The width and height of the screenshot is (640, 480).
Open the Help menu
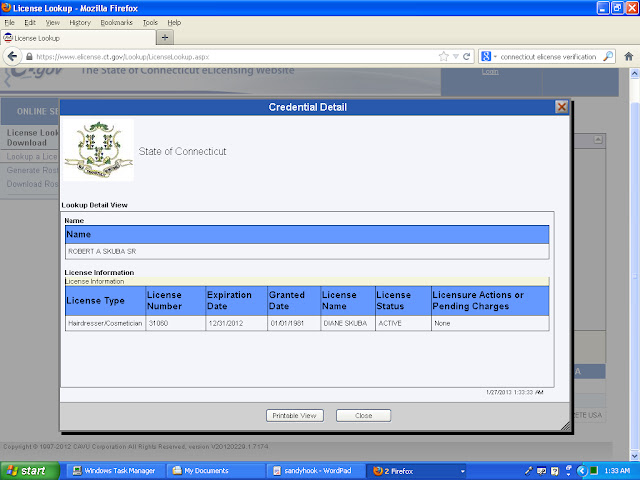tap(174, 22)
